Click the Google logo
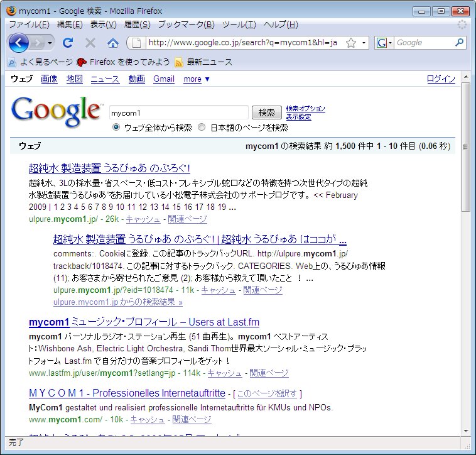The image size is (476, 455). pos(56,111)
